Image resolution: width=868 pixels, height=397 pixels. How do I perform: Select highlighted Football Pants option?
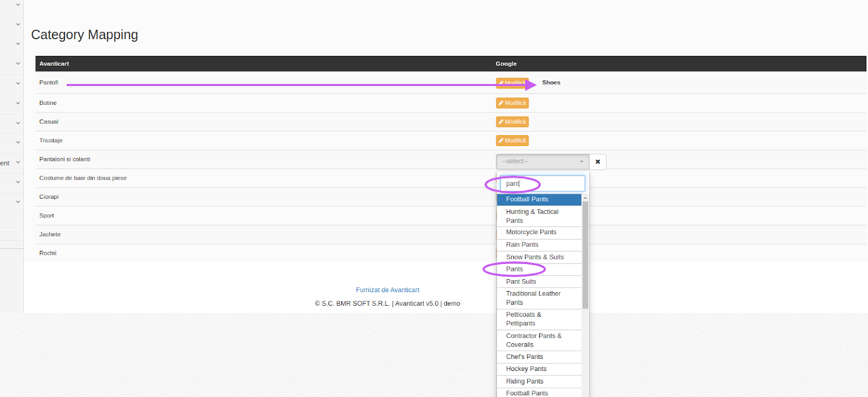539,199
